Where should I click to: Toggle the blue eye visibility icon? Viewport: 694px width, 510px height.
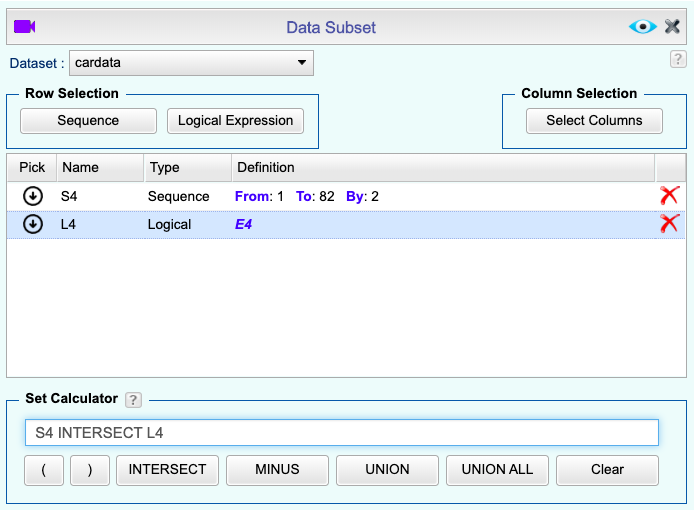pyautogui.click(x=642, y=27)
